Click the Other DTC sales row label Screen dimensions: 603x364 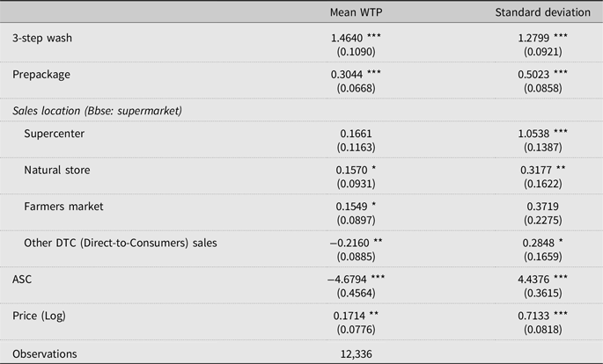121,243
